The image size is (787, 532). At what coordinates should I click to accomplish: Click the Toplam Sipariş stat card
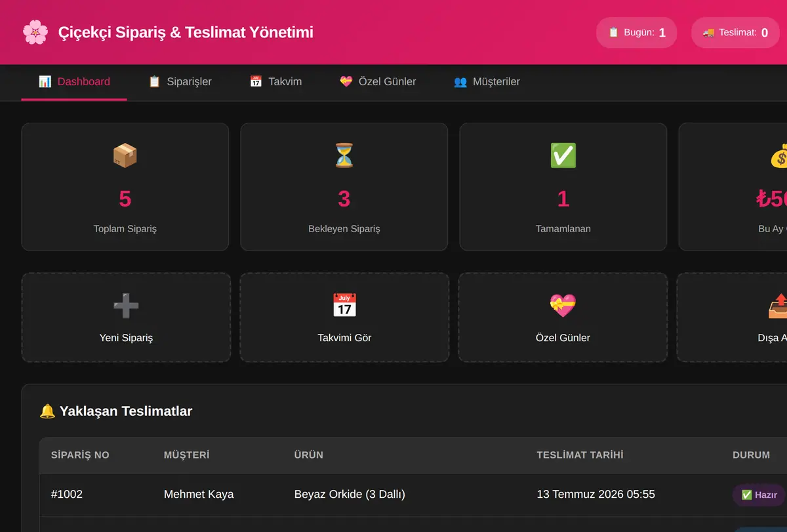pyautogui.click(x=125, y=187)
